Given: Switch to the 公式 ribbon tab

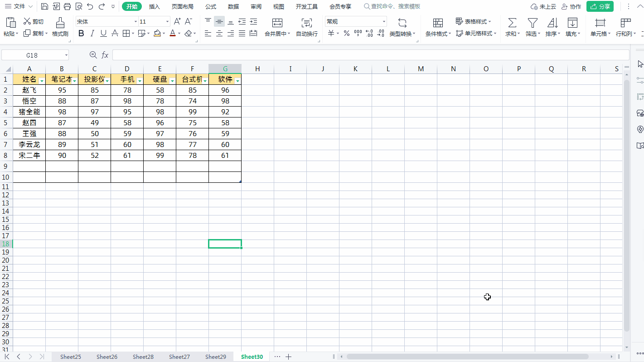Looking at the screenshot, I should pos(210,6).
